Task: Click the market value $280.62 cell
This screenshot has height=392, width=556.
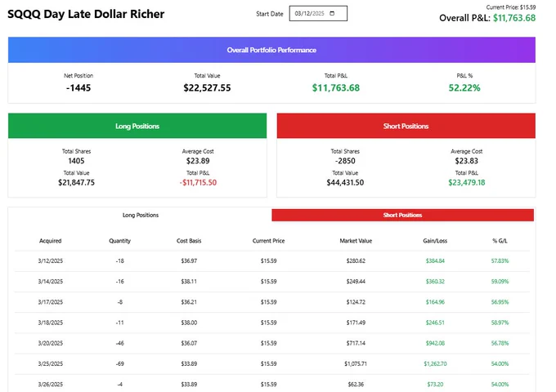Action: [x=356, y=261]
